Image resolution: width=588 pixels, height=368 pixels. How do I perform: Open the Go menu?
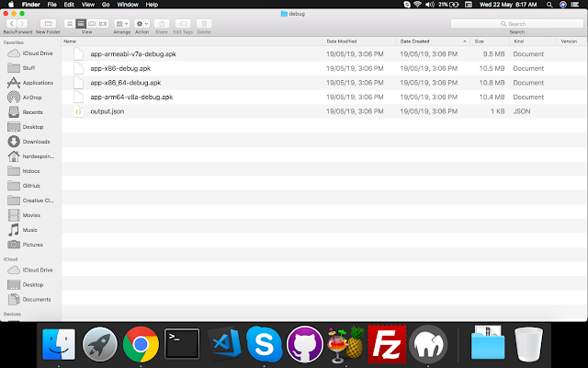point(106,5)
